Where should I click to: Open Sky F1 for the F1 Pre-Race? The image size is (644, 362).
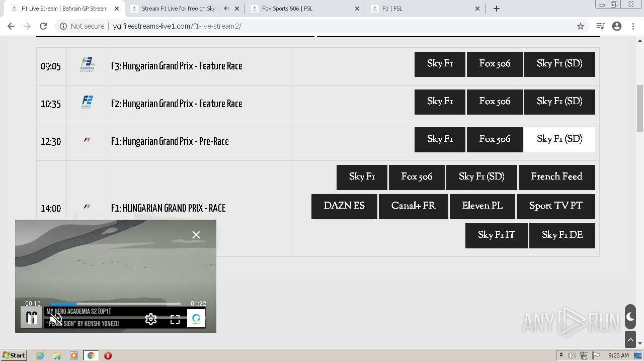440,139
